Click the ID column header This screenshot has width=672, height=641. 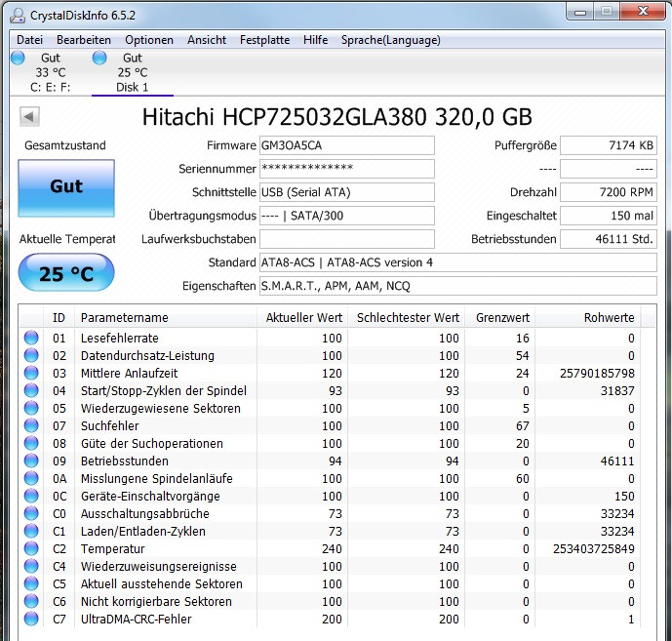[59, 318]
